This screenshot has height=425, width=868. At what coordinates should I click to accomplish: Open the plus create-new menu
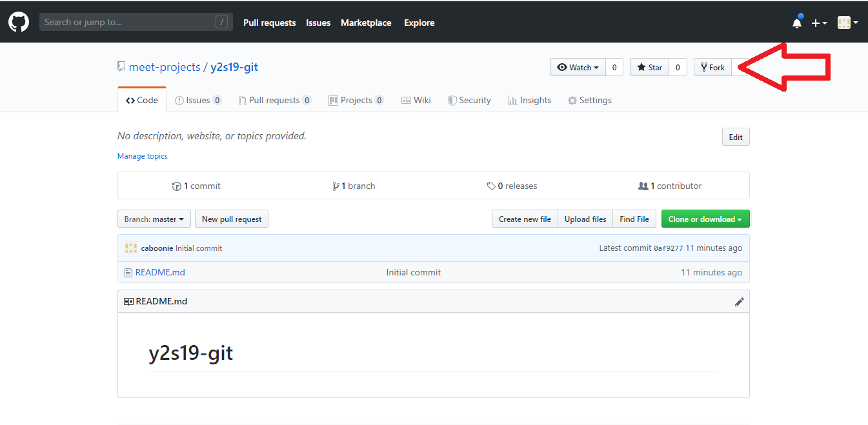(819, 23)
